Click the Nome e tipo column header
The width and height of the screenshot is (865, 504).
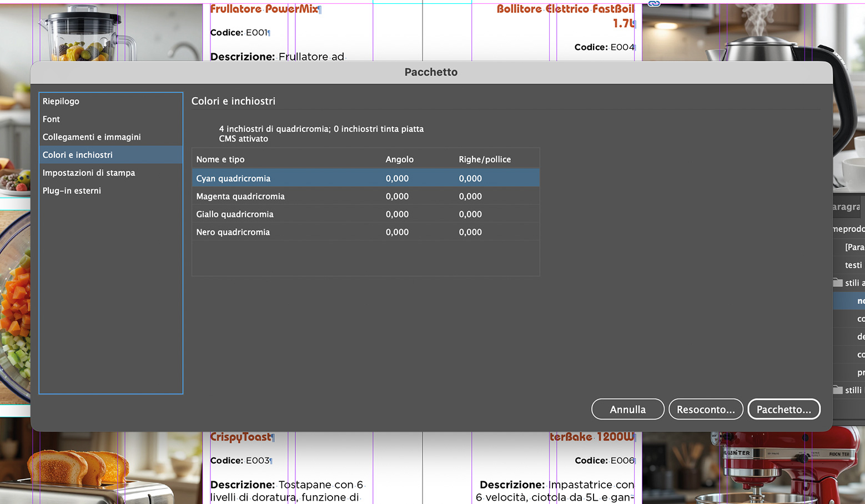[x=220, y=159]
